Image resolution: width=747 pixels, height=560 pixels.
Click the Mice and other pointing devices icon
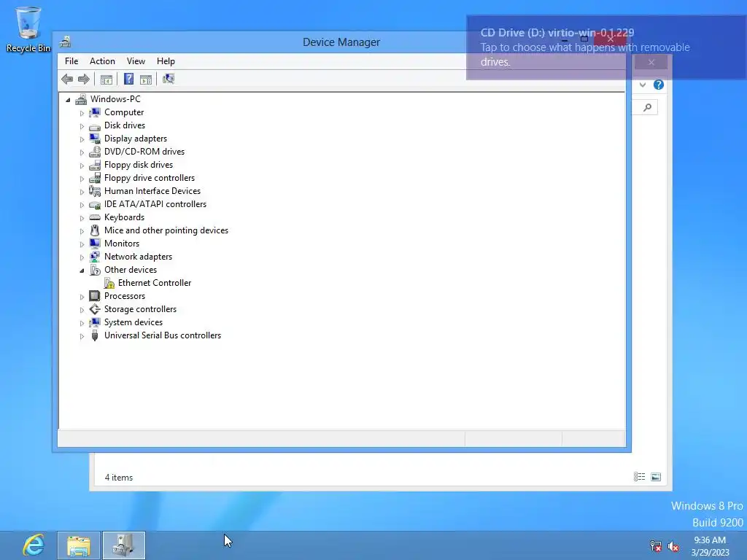click(95, 230)
